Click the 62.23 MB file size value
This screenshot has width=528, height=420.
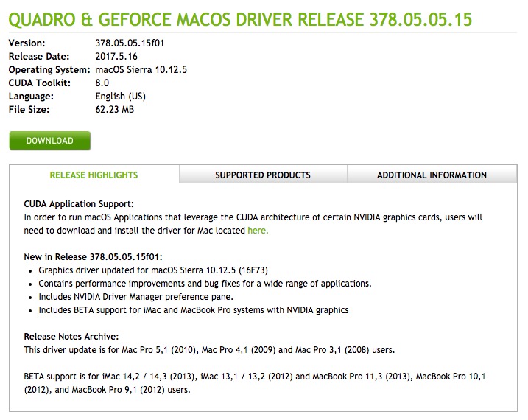[x=116, y=110]
